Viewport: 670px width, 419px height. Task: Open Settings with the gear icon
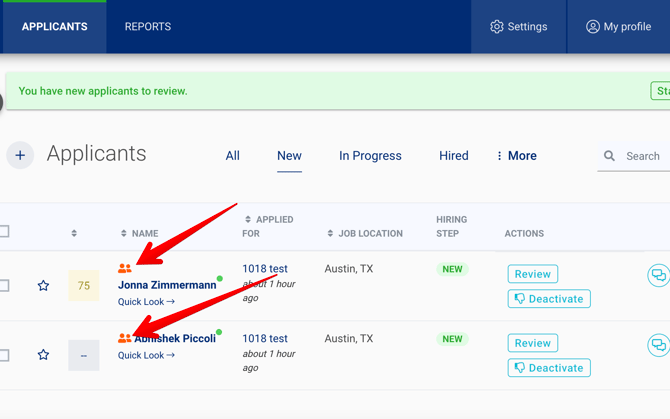(518, 27)
